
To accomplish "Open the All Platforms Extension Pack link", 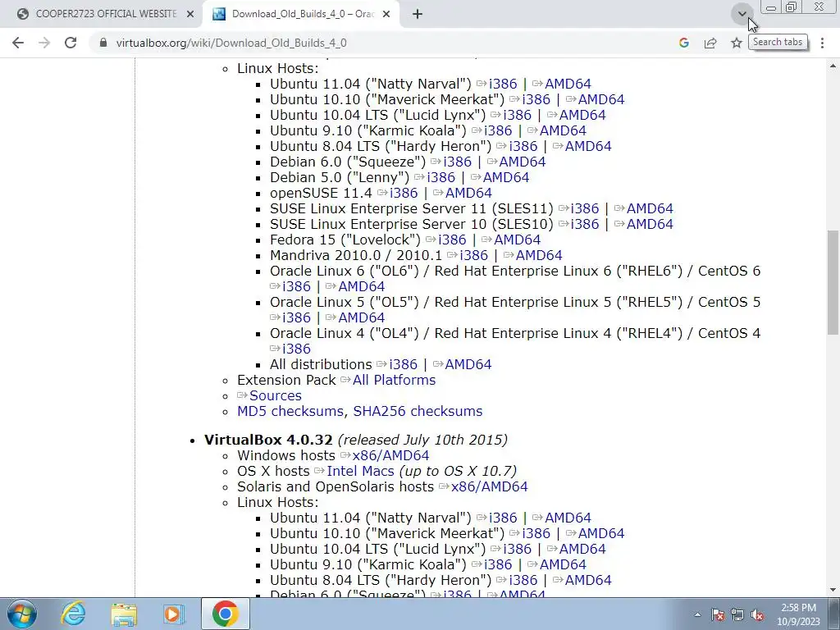I will click(x=394, y=380).
